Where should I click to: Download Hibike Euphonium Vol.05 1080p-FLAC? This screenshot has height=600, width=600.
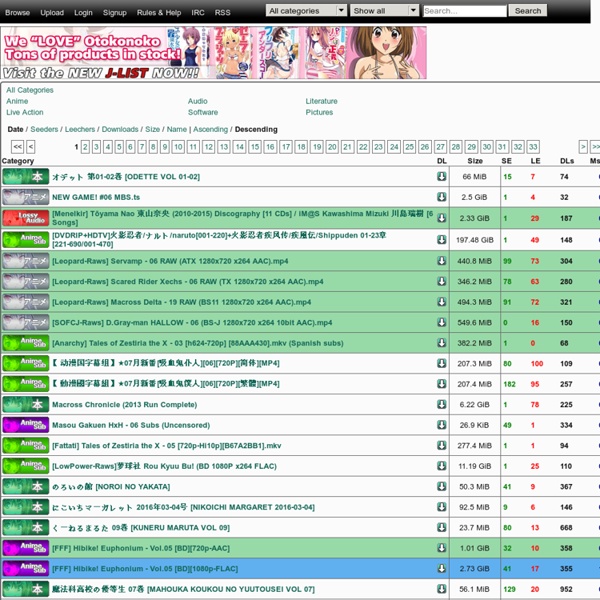pyautogui.click(x=442, y=569)
